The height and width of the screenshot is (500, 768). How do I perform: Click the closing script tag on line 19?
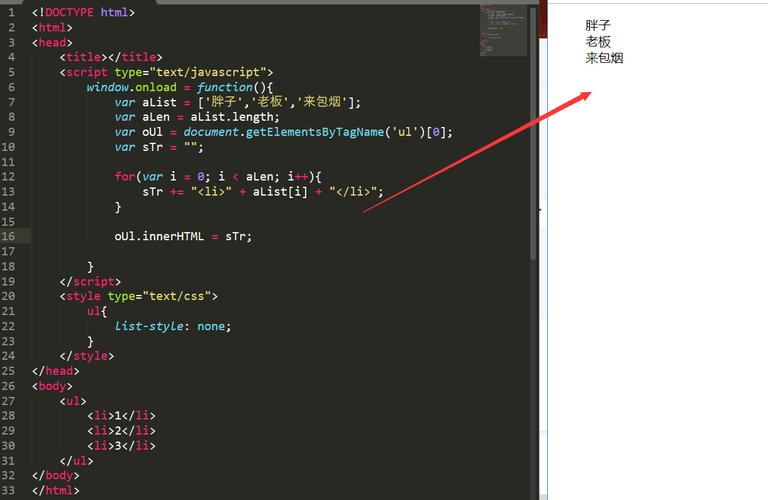point(90,282)
